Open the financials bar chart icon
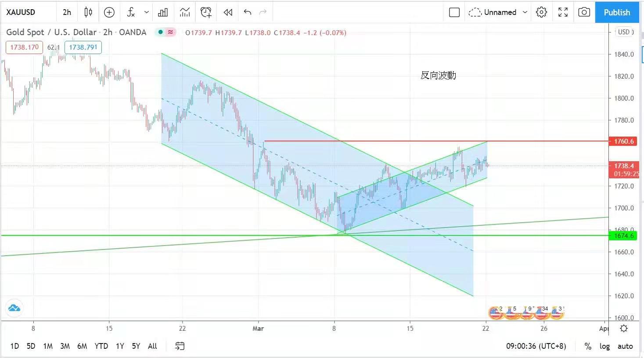644x358 pixels. 163,12
